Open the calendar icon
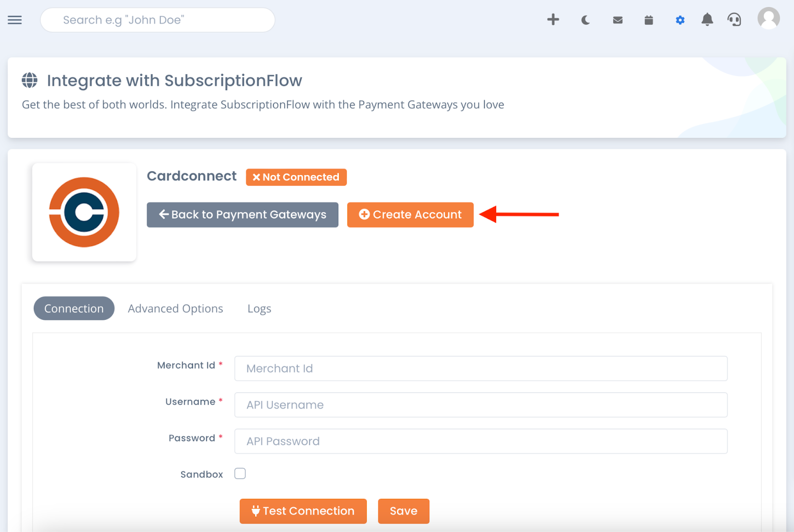 (x=649, y=20)
